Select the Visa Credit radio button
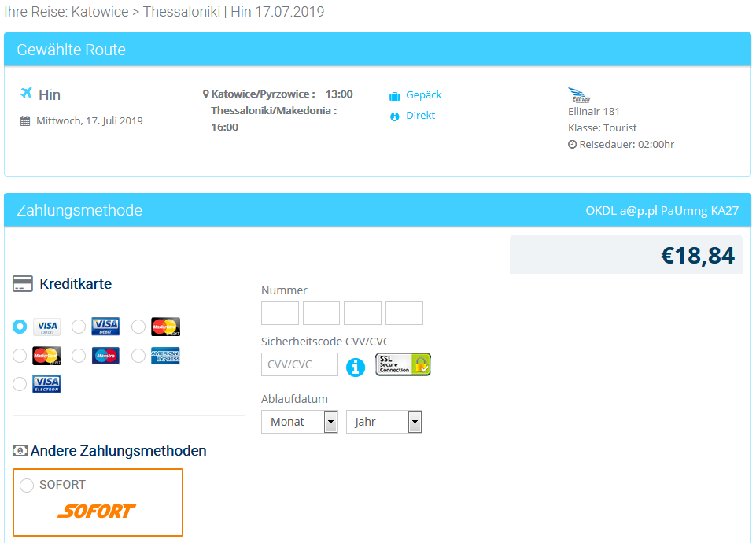The height and width of the screenshot is (543, 756). click(x=20, y=327)
